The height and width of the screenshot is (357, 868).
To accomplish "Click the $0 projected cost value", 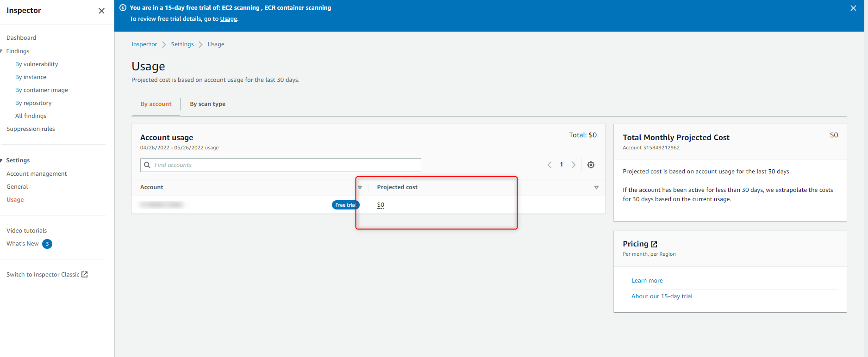I will [x=381, y=205].
